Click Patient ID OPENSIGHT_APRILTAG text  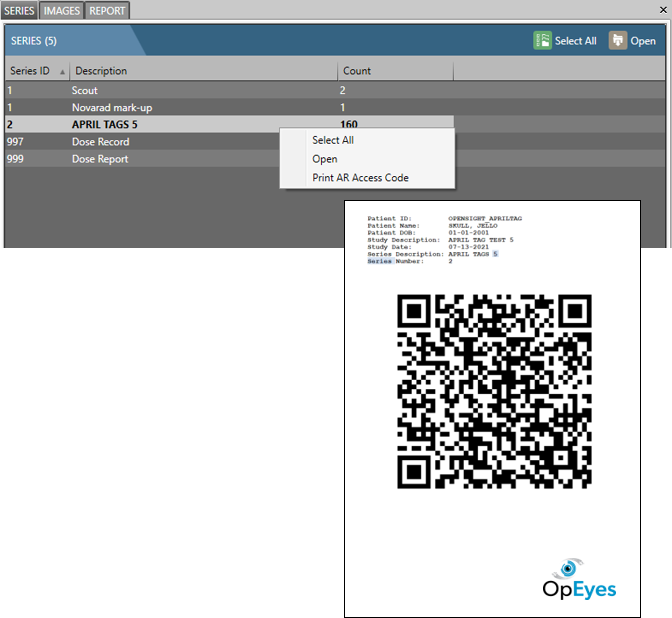click(x=485, y=219)
